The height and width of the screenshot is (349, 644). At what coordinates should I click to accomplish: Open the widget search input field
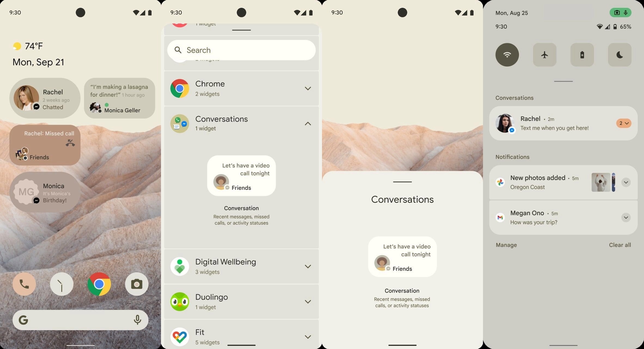(x=241, y=50)
